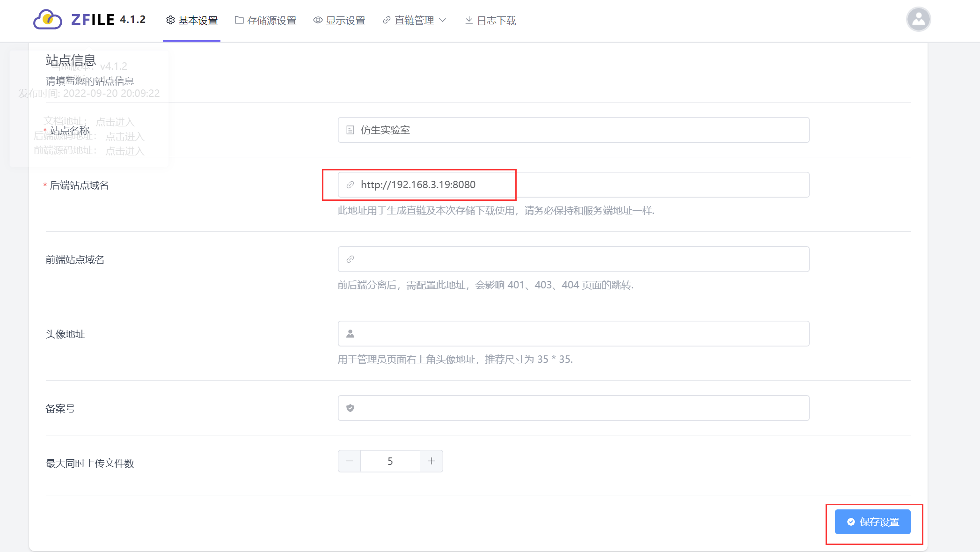Click the ZFILE 4.1.2 title text
The height and width of the screenshot is (552, 980).
109,20
